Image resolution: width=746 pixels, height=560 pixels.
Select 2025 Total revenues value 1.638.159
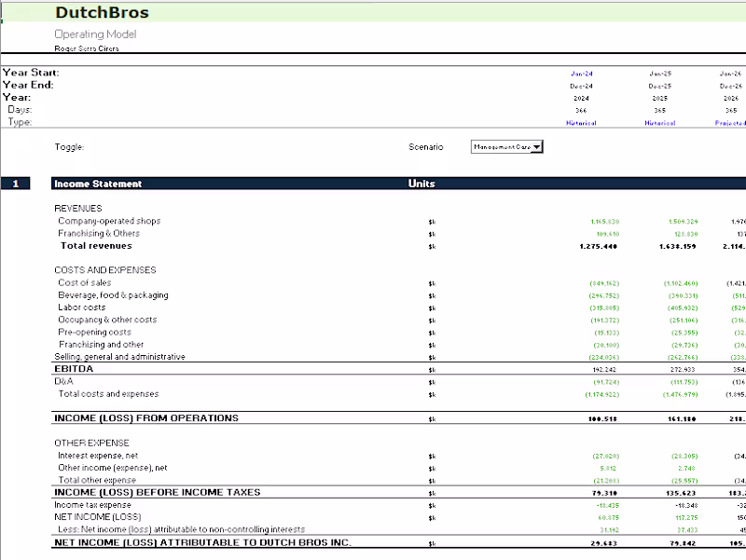click(678, 246)
